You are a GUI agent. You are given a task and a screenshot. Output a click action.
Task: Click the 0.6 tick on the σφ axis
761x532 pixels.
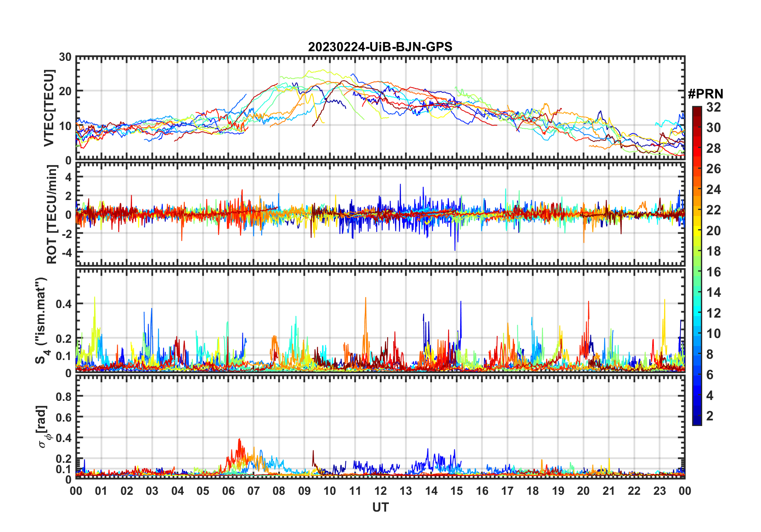pyautogui.click(x=64, y=417)
